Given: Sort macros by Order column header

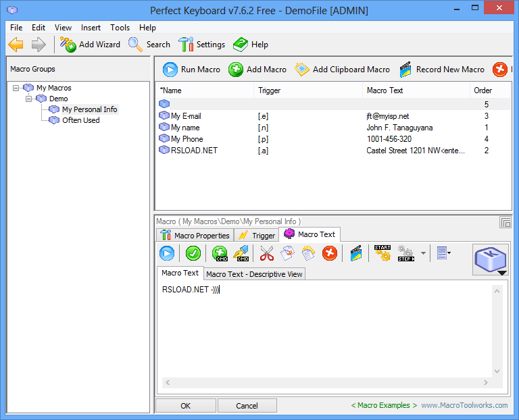Looking at the screenshot, I should click(491, 90).
